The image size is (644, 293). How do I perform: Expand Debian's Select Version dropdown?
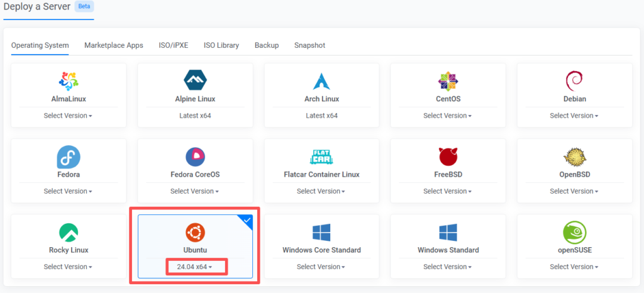pyautogui.click(x=574, y=116)
